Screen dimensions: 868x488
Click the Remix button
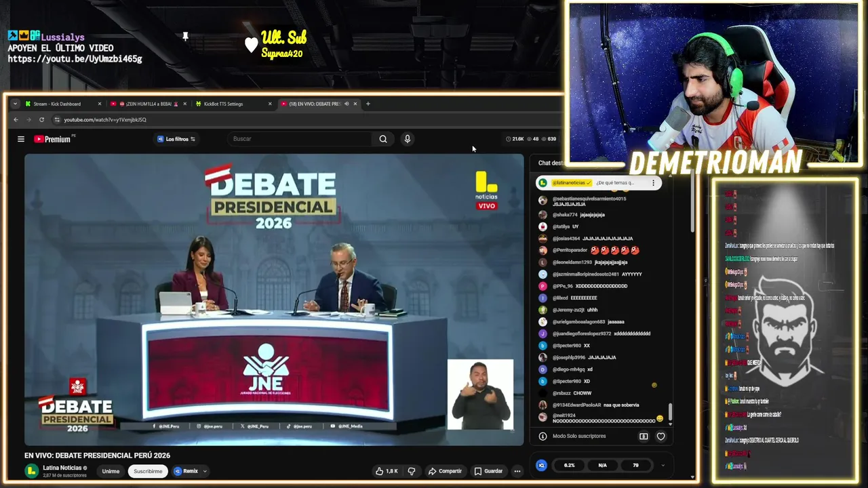tap(186, 471)
